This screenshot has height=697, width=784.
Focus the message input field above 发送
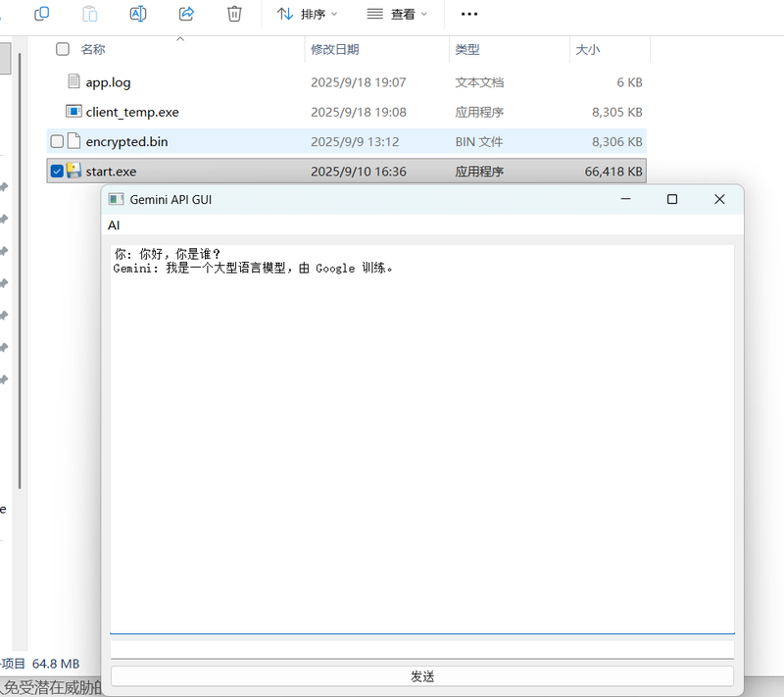tap(422, 650)
